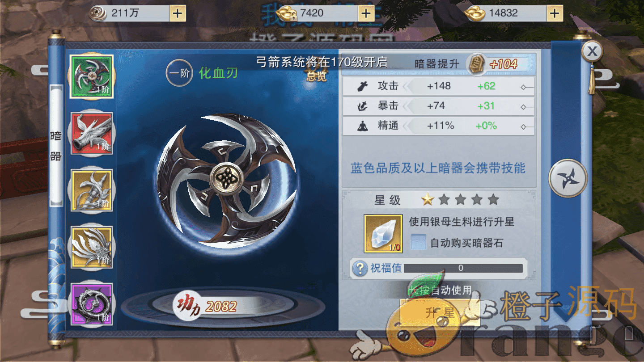Enable 自动购买暗器石 checkbox
This screenshot has width=644, height=362.
tap(419, 242)
